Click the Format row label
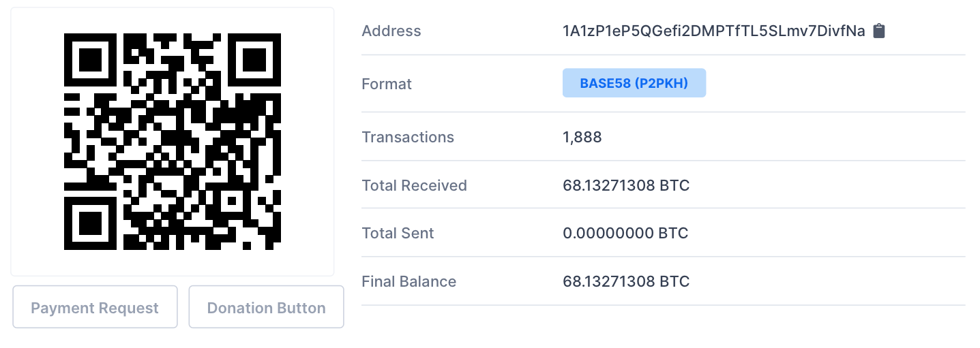The height and width of the screenshot is (348, 980). click(387, 84)
